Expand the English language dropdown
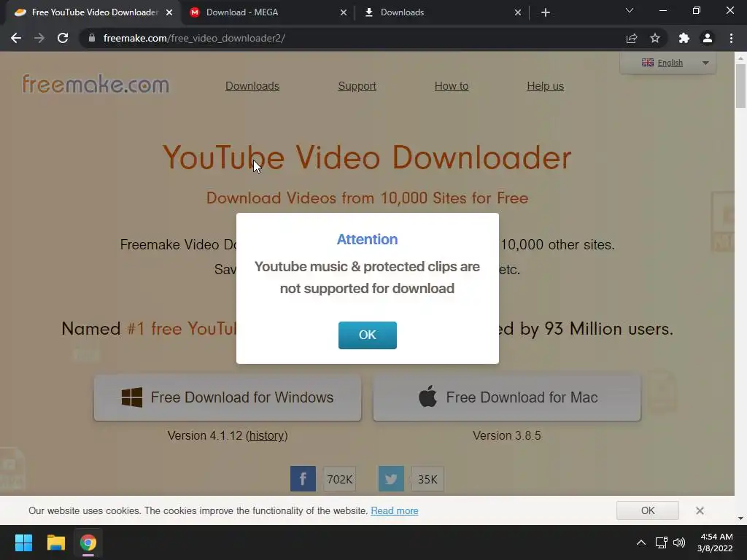This screenshot has height=560, width=747. coord(705,63)
